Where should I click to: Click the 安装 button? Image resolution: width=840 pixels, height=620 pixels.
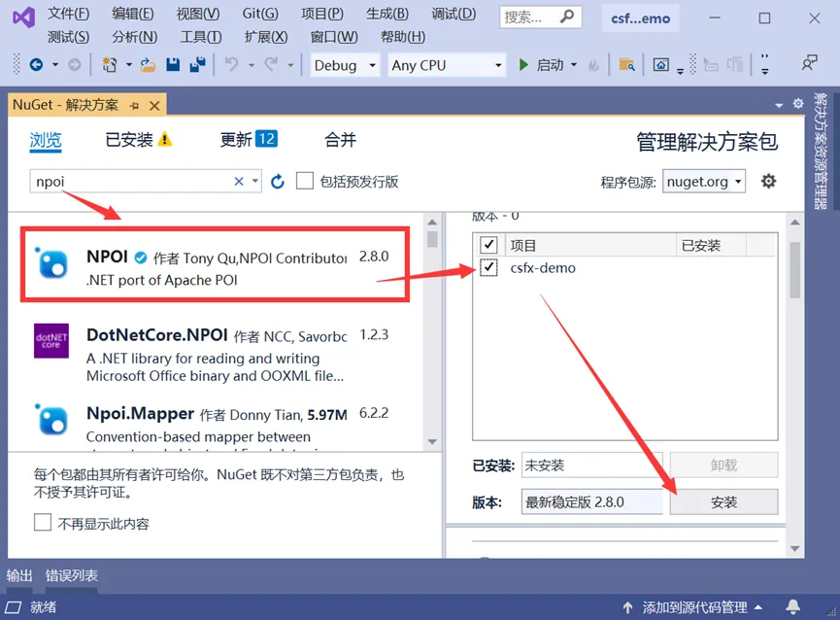723,502
